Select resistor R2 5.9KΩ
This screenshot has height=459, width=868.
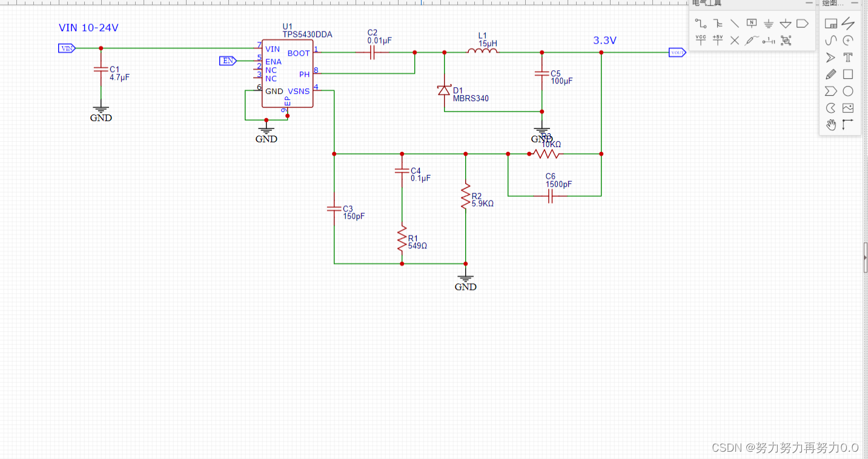[465, 197]
